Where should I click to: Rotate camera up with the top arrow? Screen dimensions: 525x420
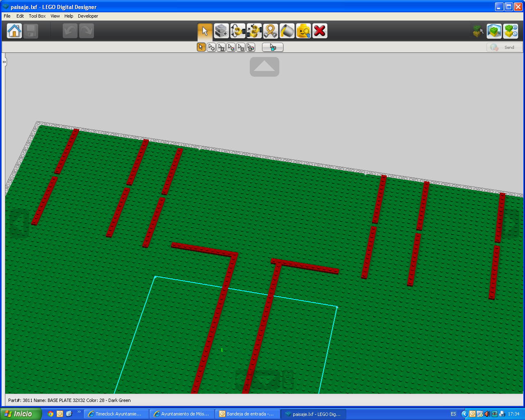point(265,66)
